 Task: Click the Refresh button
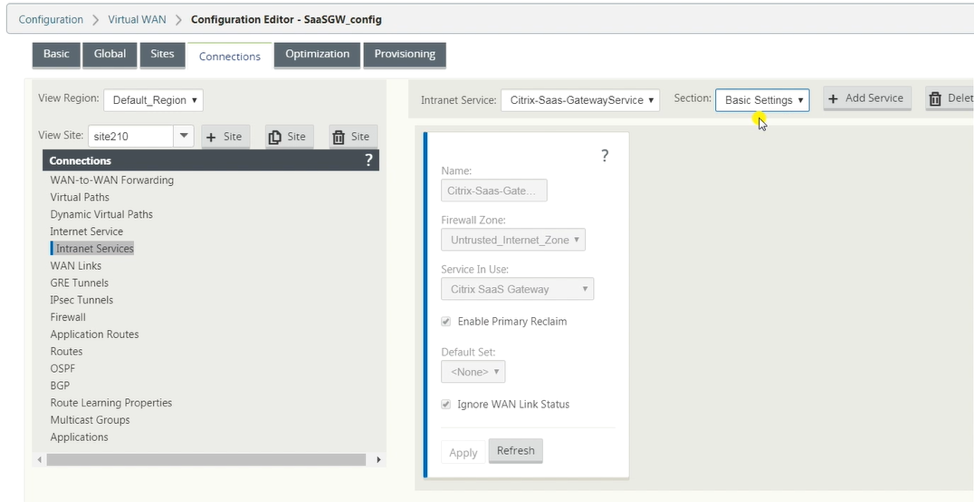point(516,451)
